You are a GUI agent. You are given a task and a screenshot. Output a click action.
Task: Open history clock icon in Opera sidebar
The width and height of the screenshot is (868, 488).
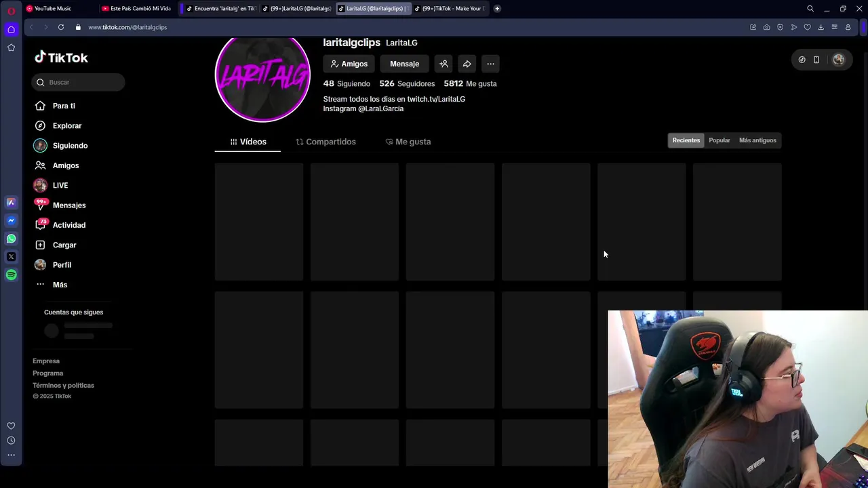tap(11, 441)
